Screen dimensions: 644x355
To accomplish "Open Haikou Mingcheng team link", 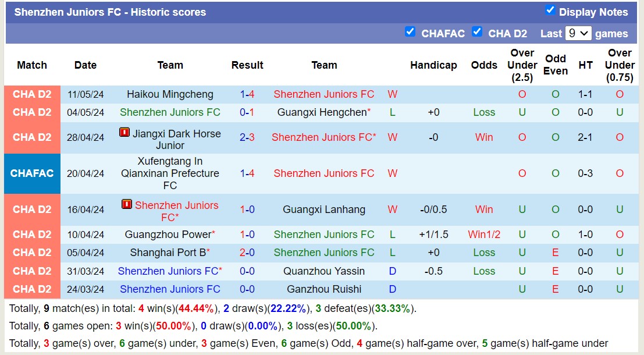I will (x=169, y=94).
